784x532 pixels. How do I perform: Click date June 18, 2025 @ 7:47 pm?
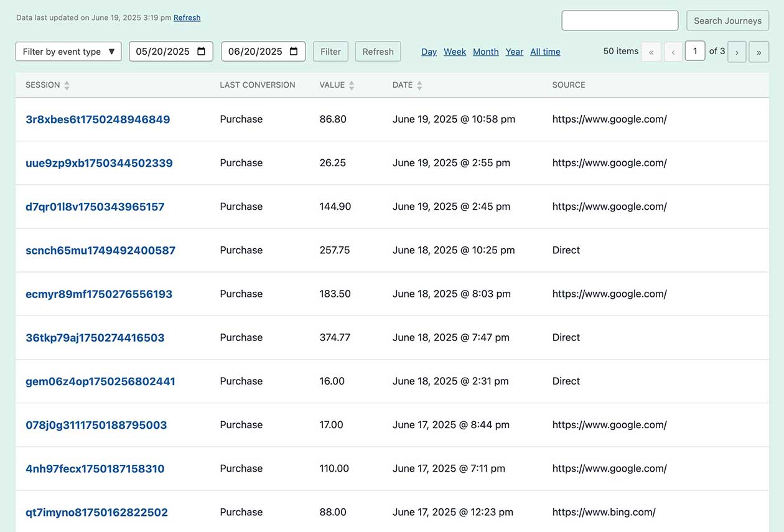click(x=451, y=337)
